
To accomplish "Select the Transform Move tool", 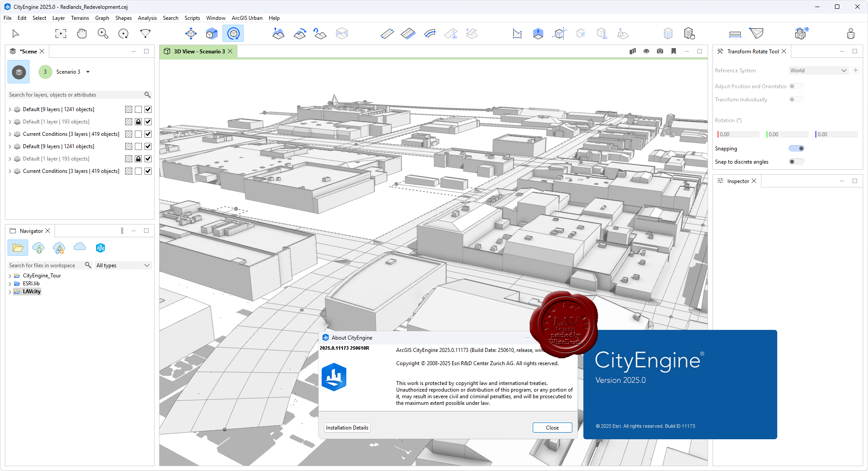I will 191,34.
